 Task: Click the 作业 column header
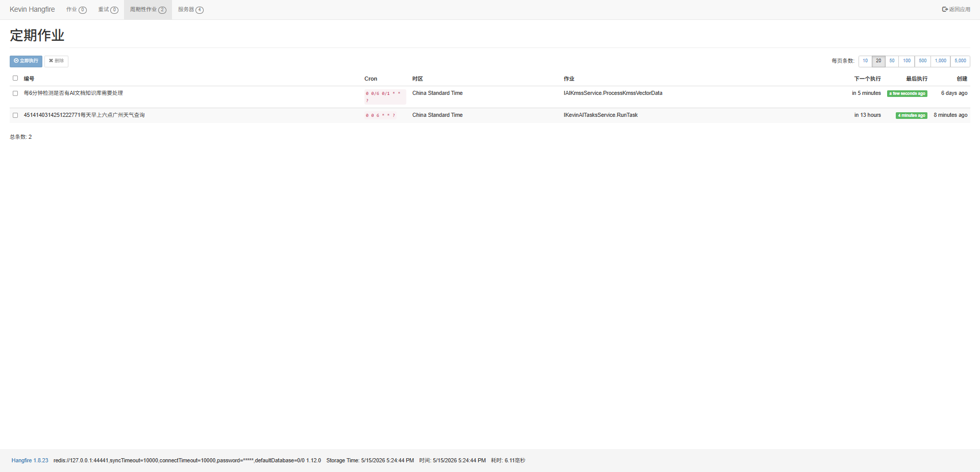[569, 79]
